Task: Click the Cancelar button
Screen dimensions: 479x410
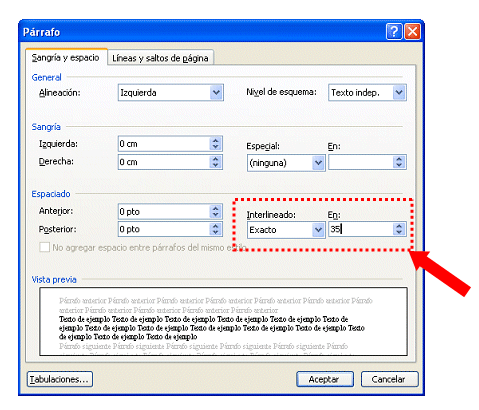Action: [389, 379]
